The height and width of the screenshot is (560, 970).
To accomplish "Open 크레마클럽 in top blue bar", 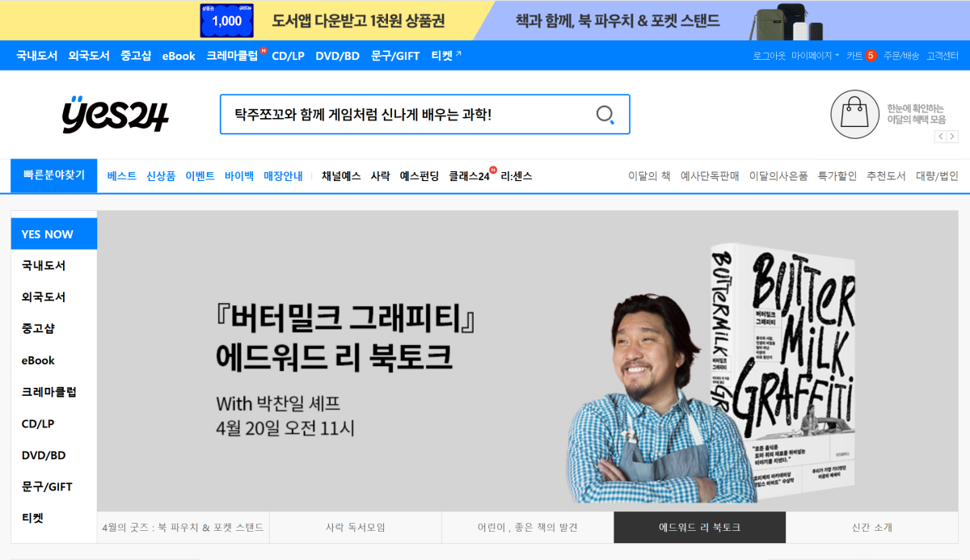I will [x=232, y=56].
